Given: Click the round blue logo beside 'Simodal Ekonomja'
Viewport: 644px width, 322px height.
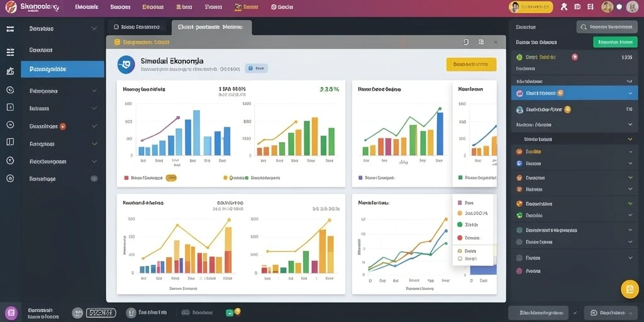Looking at the screenshot, I should tap(126, 65).
